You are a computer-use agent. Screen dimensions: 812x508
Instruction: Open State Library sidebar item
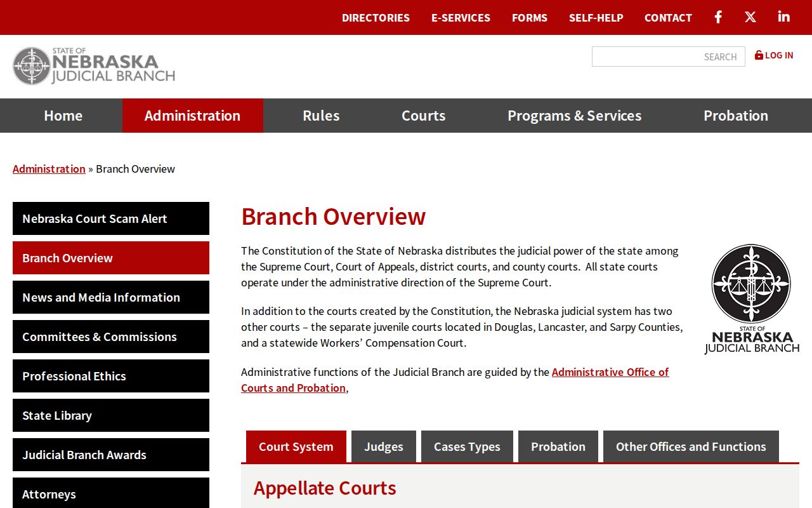pos(111,415)
